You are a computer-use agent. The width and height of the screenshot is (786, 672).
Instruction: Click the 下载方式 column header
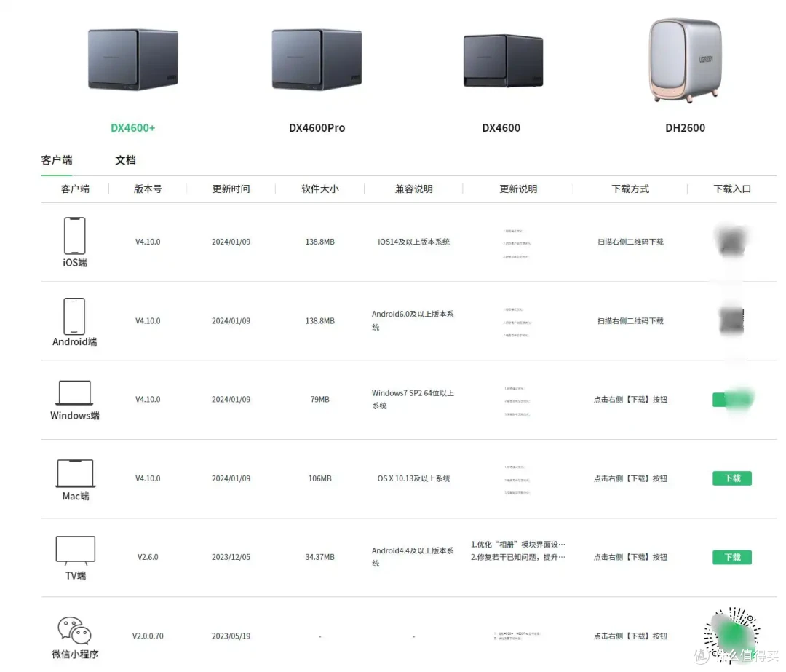630,189
